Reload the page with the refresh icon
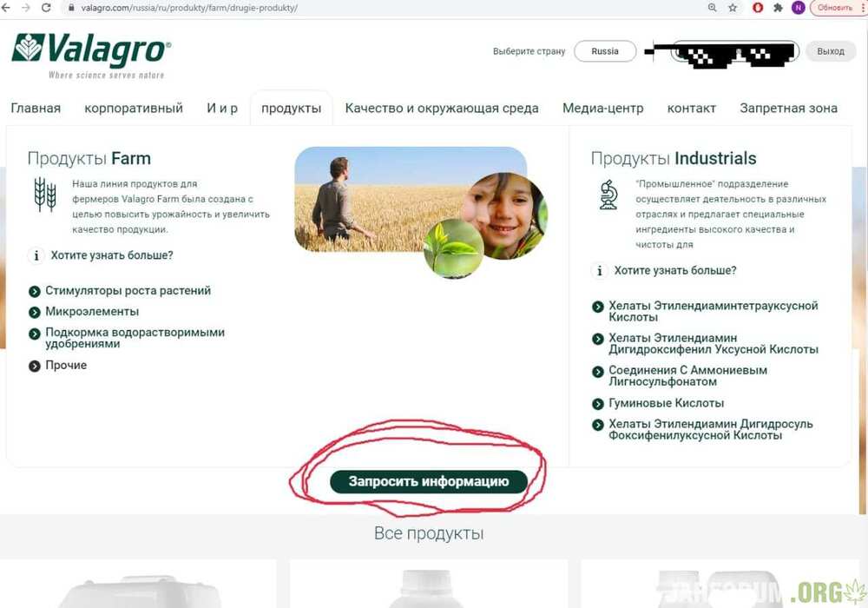 pos(46,8)
